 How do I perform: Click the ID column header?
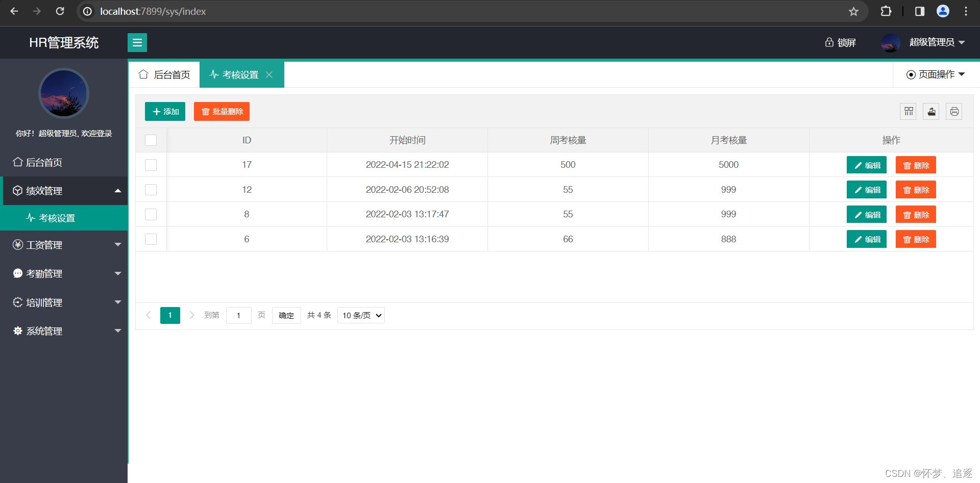coord(247,140)
